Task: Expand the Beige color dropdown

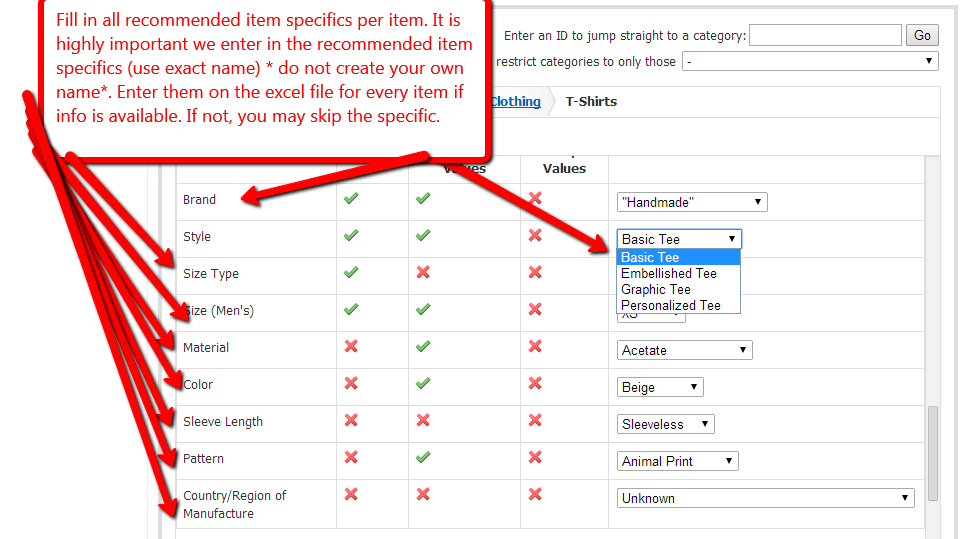Action: (660, 387)
